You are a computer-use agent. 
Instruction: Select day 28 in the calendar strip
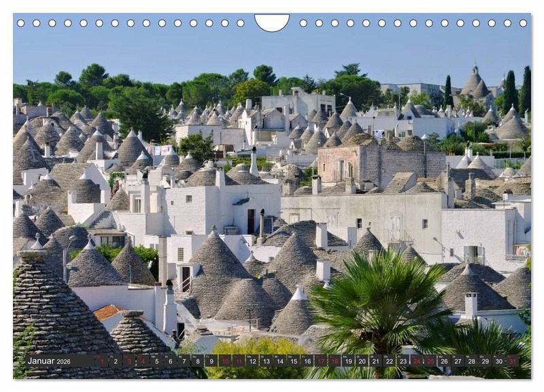click(472, 361)
